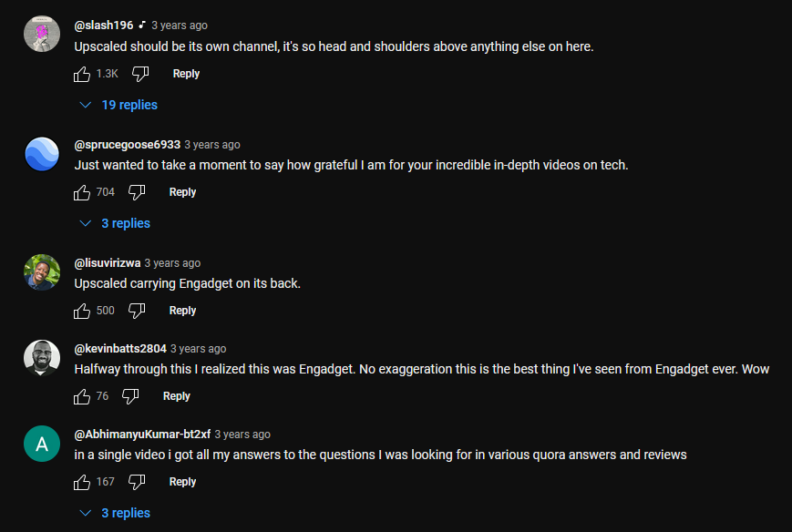Click @slash196's profile avatar
Viewport: 792px width, 532px height.
point(42,35)
